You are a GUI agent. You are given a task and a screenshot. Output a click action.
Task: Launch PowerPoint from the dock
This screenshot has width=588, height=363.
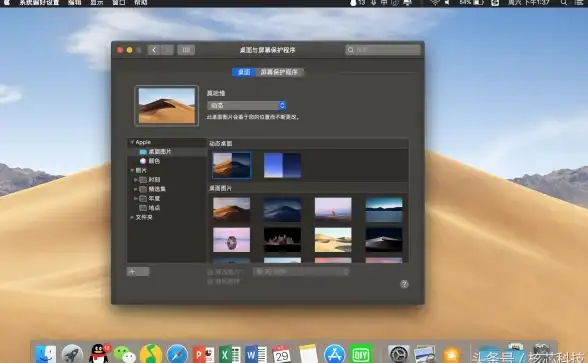coord(203,355)
